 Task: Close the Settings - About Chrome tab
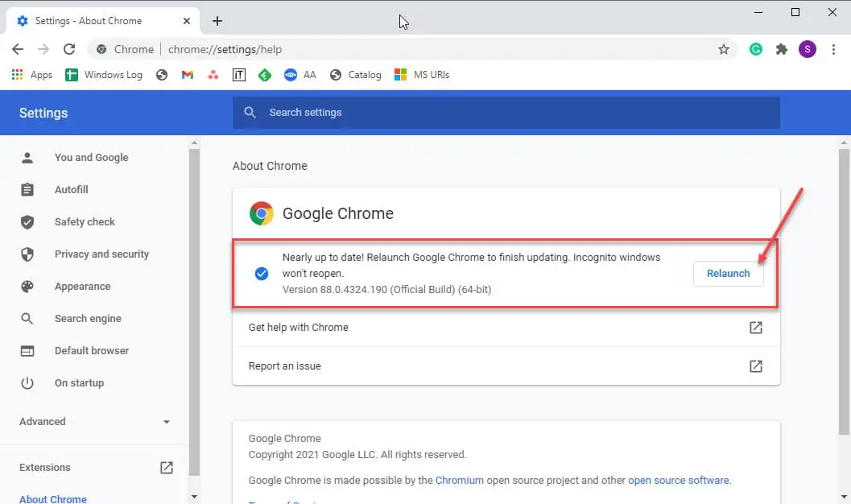pos(187,21)
